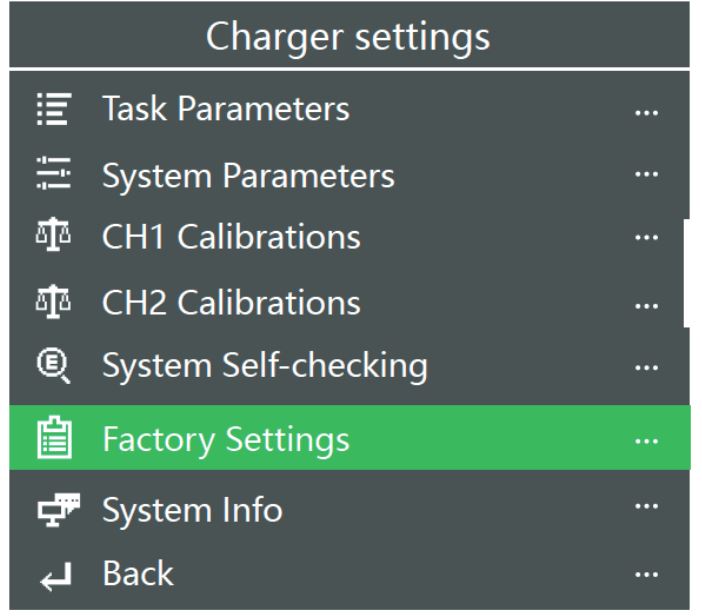Screen dimensions: 702x616
Task: Click the Factory Settings clipboard icon
Action: click(x=54, y=438)
